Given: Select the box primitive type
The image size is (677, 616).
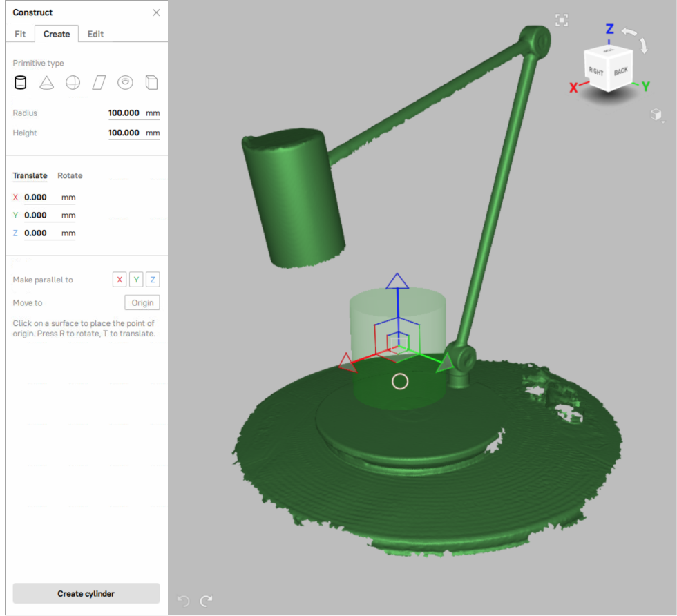Looking at the screenshot, I should click(151, 82).
